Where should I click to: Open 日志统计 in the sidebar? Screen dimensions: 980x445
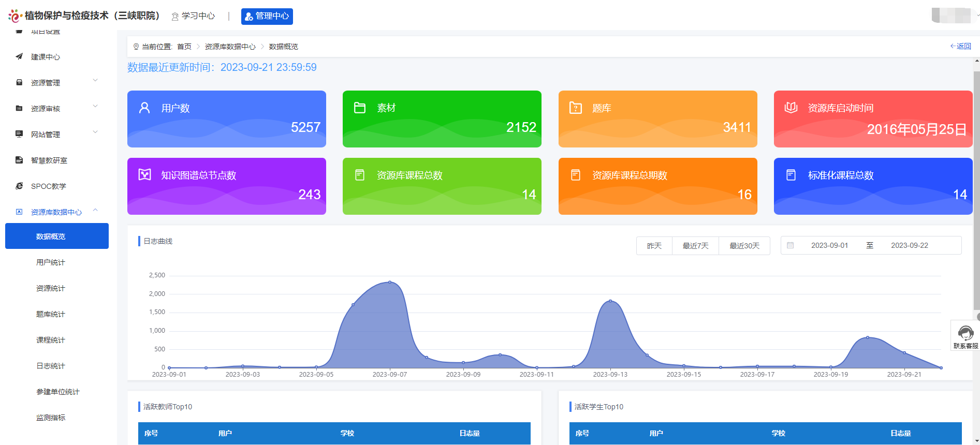[x=51, y=366]
